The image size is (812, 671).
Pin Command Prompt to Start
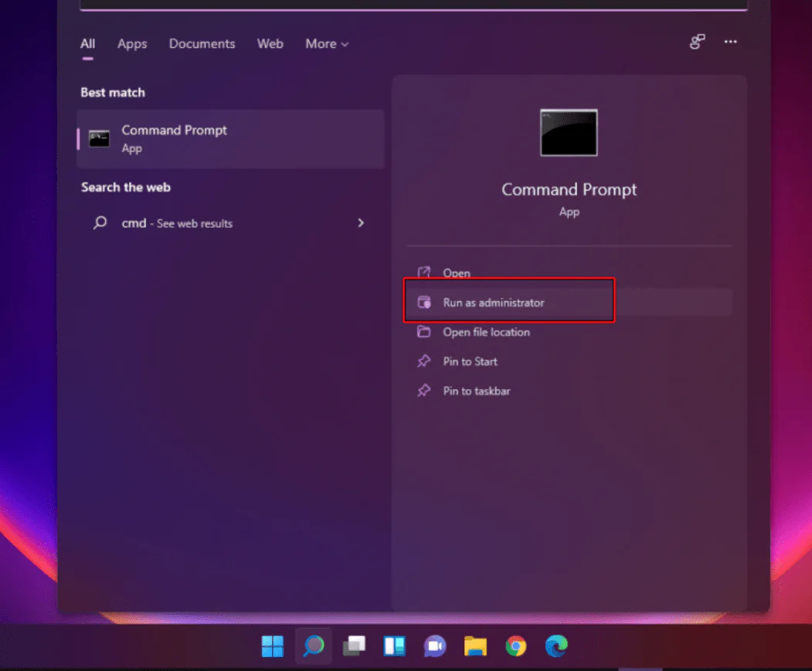tap(469, 361)
